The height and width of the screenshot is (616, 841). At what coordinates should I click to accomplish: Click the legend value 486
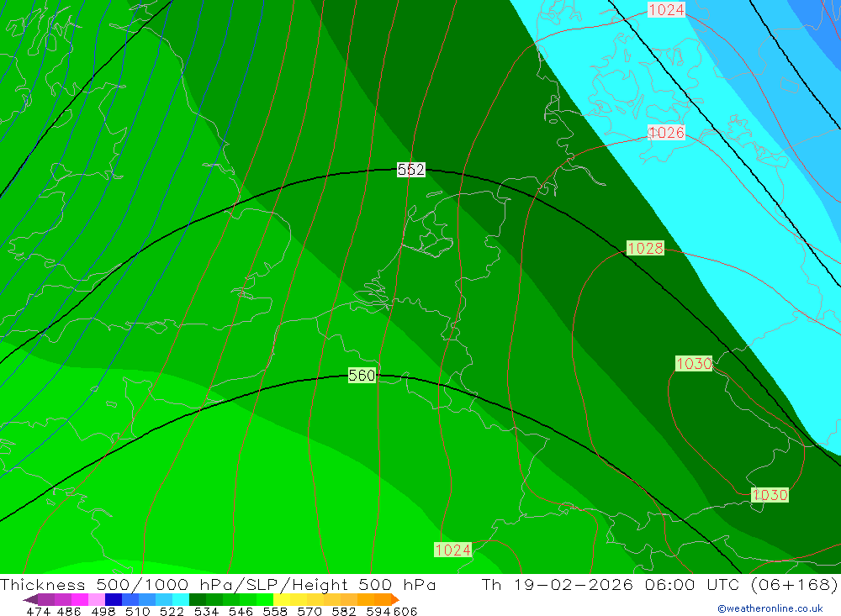[69, 612]
